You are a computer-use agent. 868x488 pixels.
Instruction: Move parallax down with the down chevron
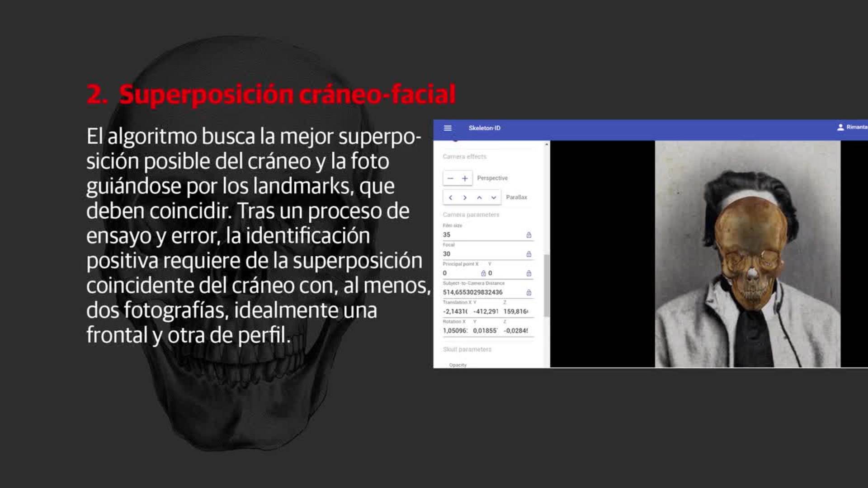tap(494, 197)
